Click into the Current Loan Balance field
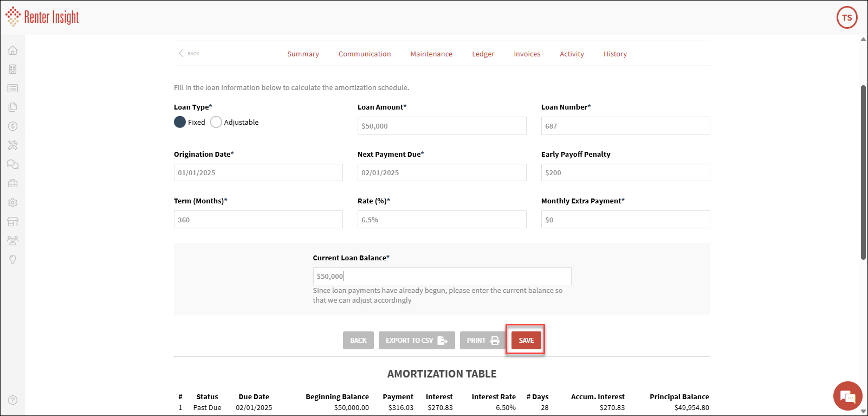Image resolution: width=868 pixels, height=416 pixels. (442, 277)
